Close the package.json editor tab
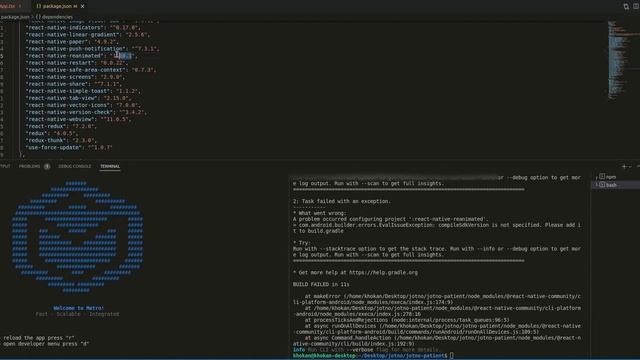 tap(82, 6)
